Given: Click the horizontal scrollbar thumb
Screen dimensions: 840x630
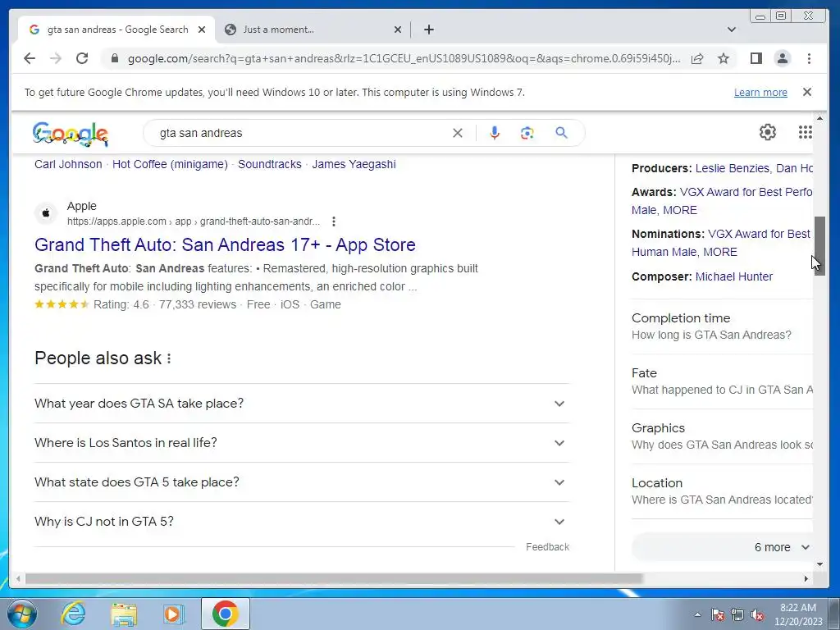Looking at the screenshot, I should tap(334, 578).
